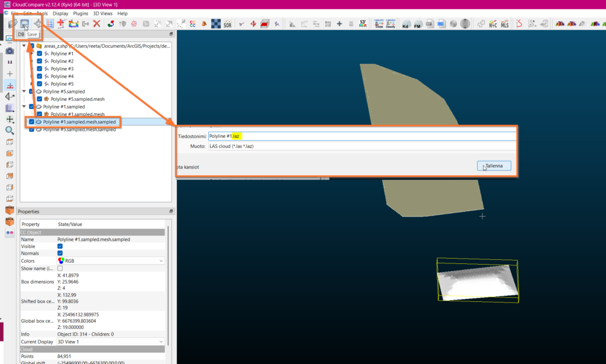Click into the Tiedostonimi filename field
Viewport: 606px width, 364px height.
[362, 136]
